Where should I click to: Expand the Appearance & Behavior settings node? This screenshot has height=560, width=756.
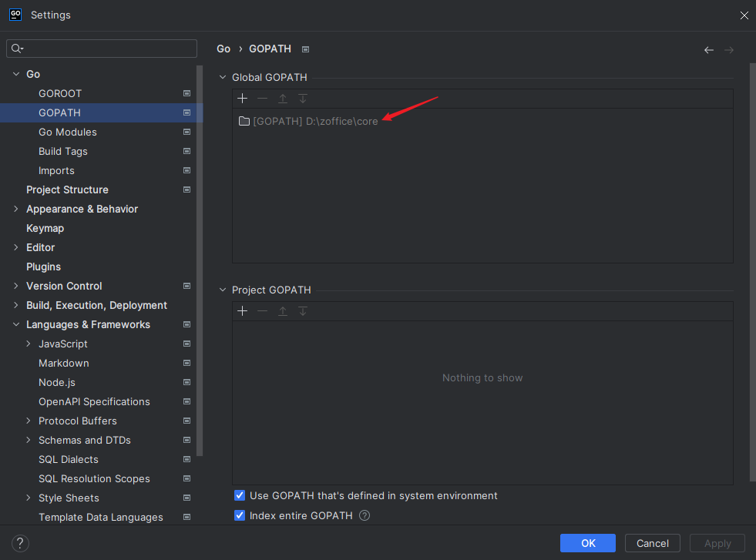click(16, 209)
